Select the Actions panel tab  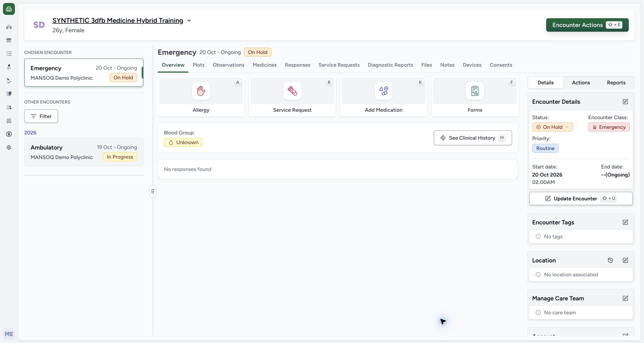pyautogui.click(x=581, y=83)
